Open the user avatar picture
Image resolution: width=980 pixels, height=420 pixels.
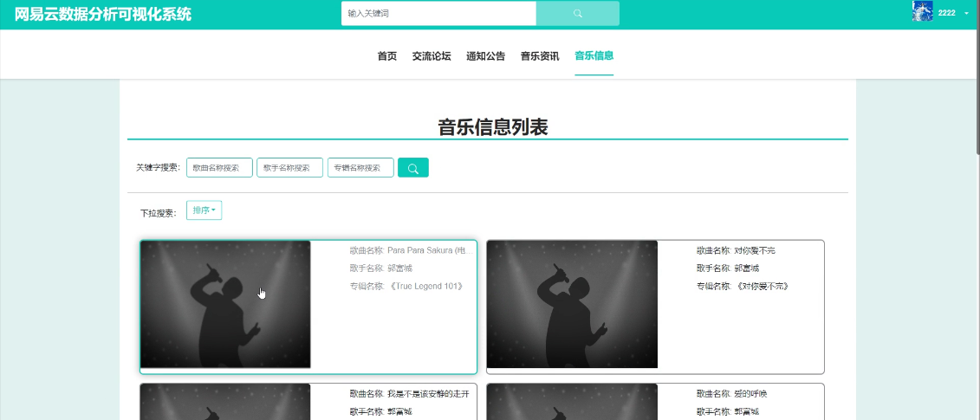click(x=923, y=11)
